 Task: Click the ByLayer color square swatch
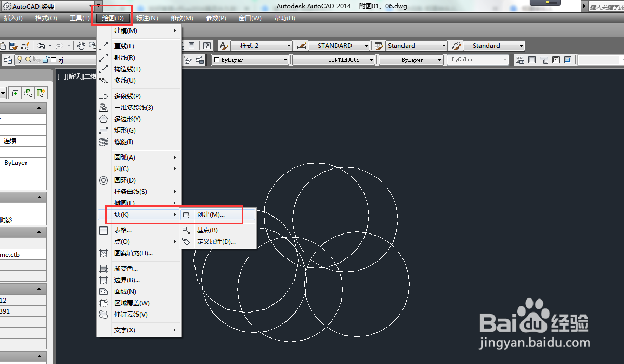point(217,60)
